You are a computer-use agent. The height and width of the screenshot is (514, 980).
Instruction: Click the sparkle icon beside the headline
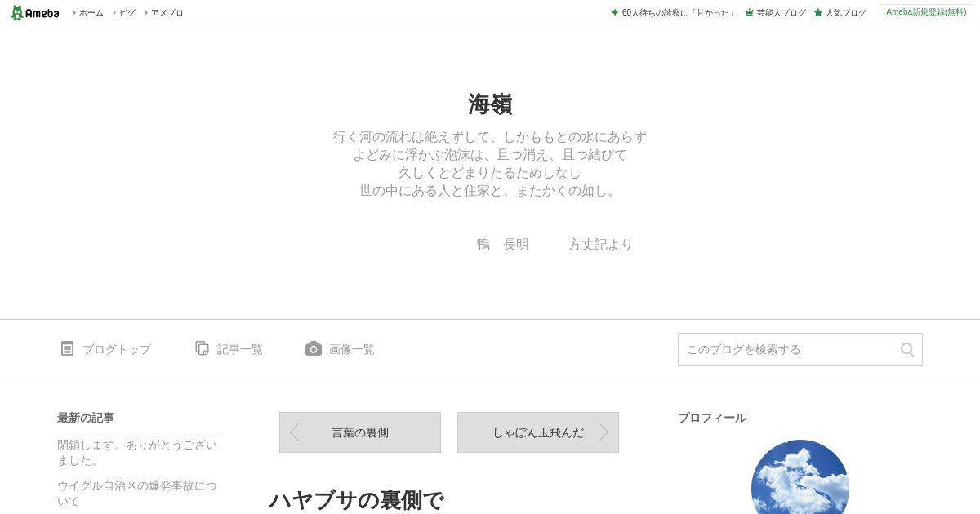point(615,12)
